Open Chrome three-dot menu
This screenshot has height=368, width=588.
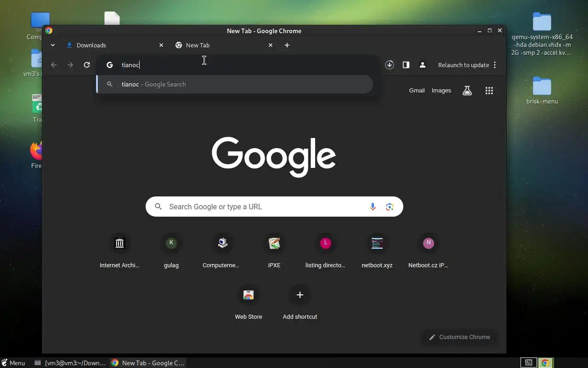(x=495, y=65)
